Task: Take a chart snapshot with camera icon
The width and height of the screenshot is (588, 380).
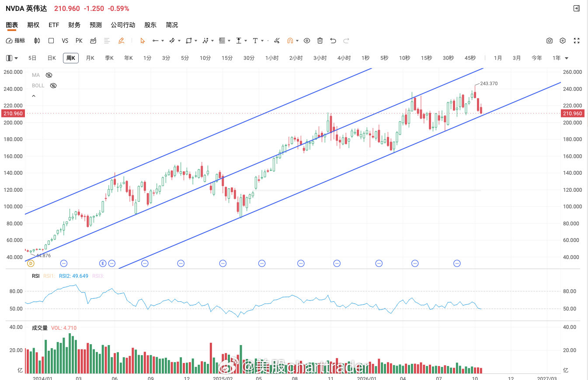Action: click(550, 41)
